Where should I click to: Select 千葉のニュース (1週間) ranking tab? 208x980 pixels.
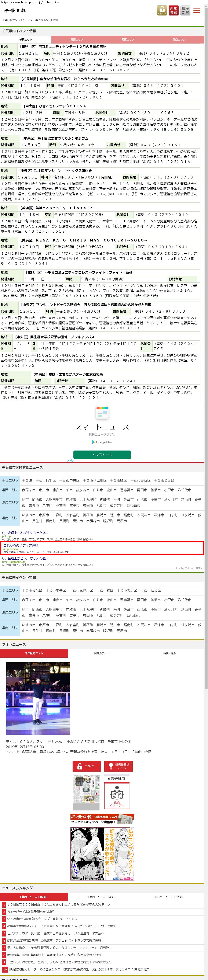point(102,897)
